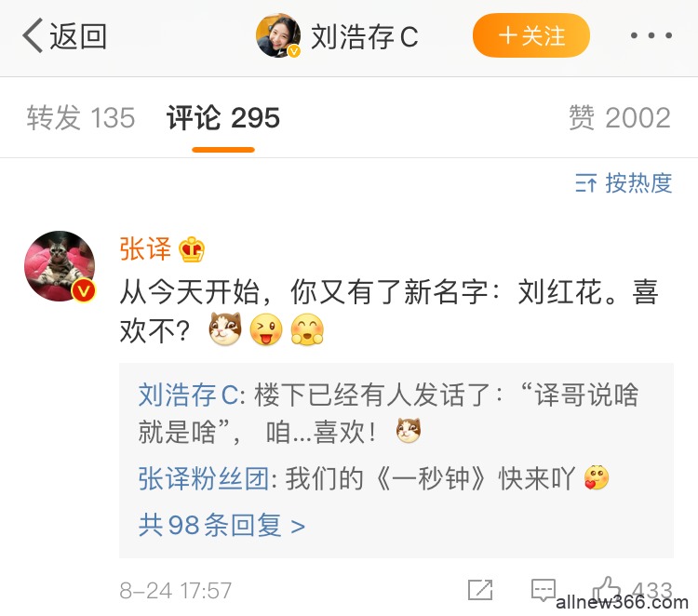Expand 共98条回复 replies
The width and height of the screenshot is (698, 616).
point(221,525)
